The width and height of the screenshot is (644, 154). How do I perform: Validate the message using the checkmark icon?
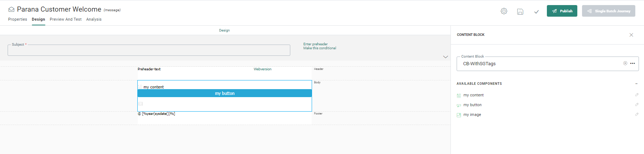tap(536, 12)
